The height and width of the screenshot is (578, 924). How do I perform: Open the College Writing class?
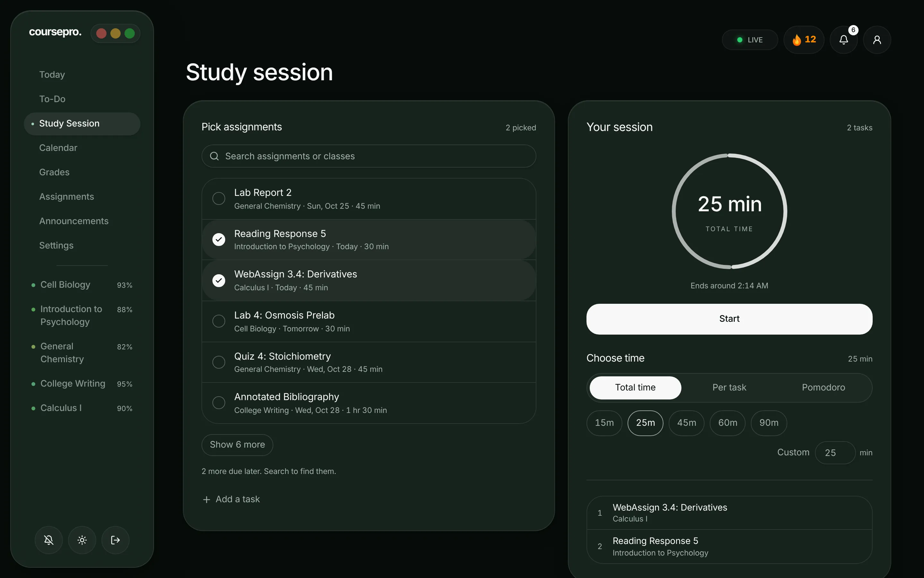[x=82, y=384]
